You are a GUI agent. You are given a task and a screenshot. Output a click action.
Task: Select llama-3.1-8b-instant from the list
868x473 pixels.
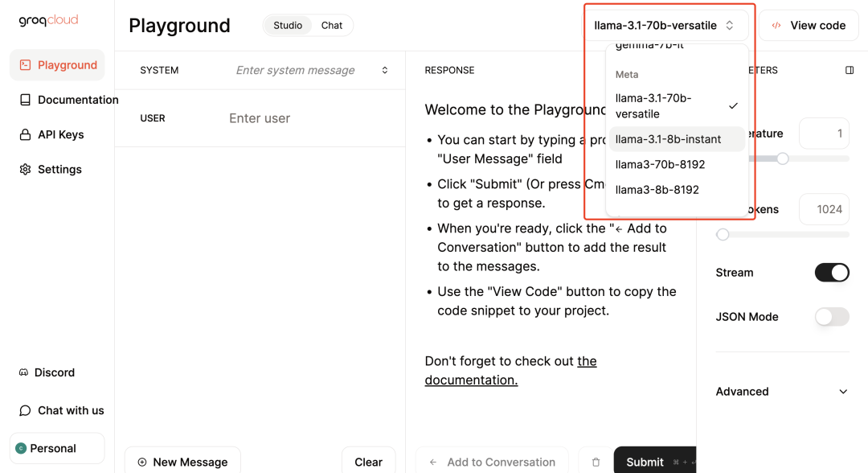(668, 139)
